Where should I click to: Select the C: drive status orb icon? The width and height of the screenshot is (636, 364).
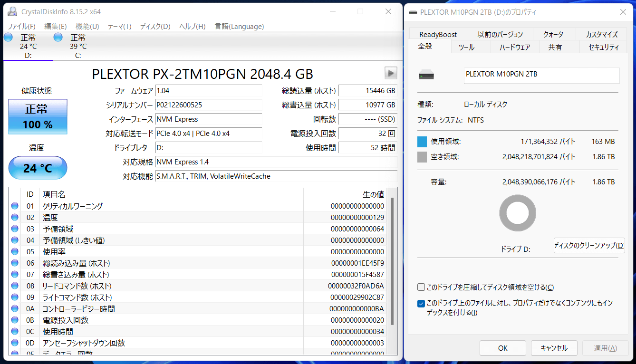click(x=58, y=37)
